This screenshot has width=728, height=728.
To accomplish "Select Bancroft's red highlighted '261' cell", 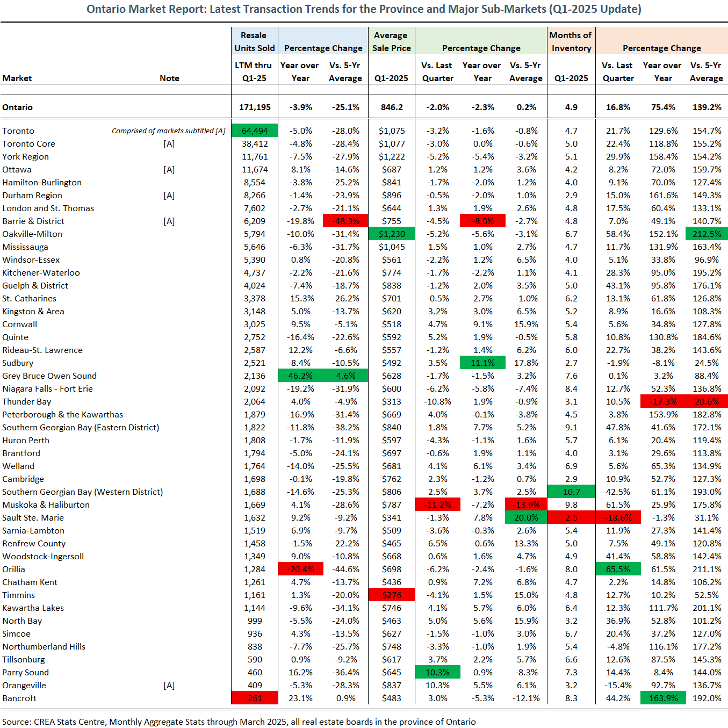I will [x=255, y=698].
